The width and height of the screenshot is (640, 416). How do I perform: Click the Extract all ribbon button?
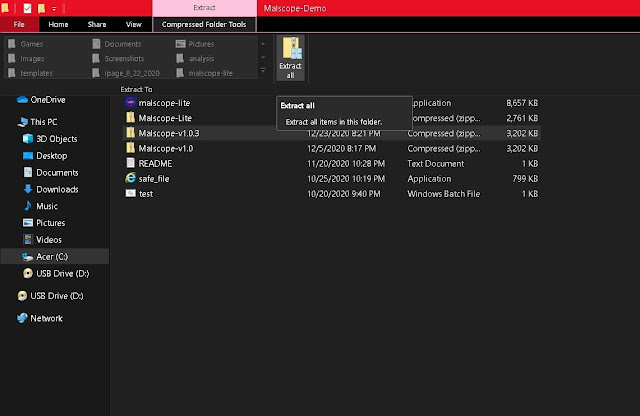(290, 58)
